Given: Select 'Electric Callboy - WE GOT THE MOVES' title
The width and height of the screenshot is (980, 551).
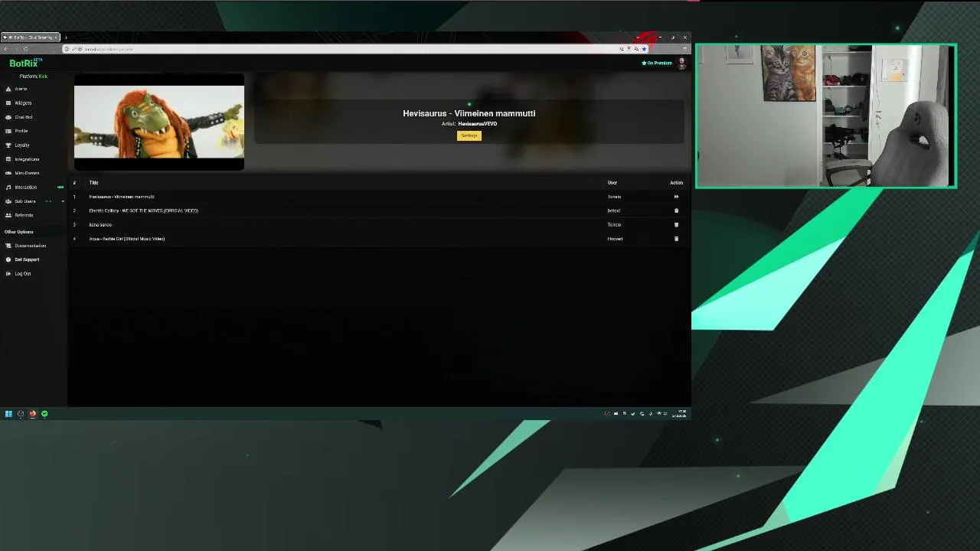Looking at the screenshot, I should pos(143,210).
